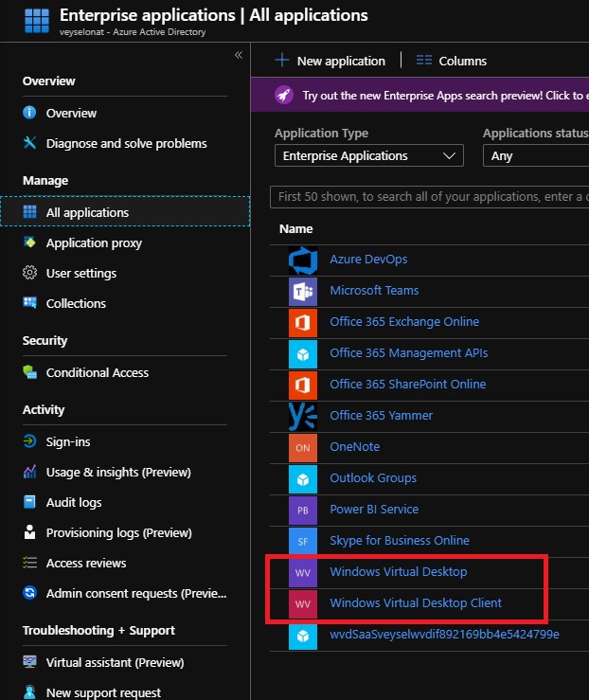
Task: Click the Overview info icon
Action: [29, 113]
